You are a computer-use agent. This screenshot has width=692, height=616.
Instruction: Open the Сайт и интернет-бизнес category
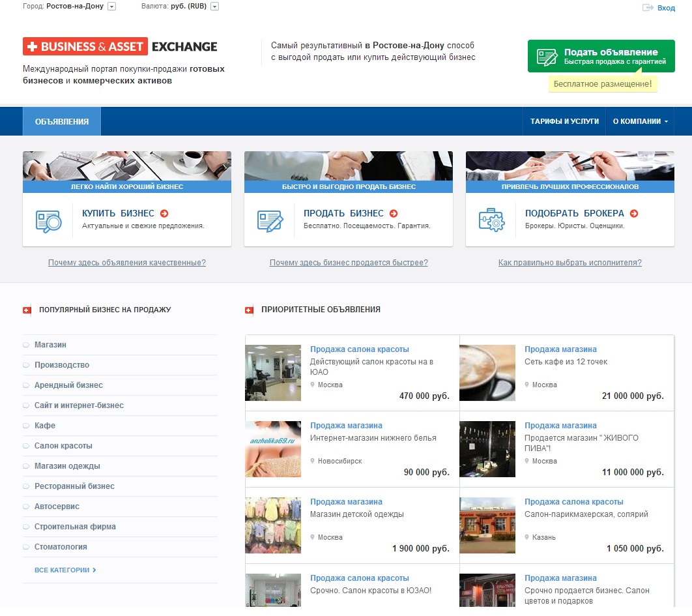pyautogui.click(x=79, y=405)
